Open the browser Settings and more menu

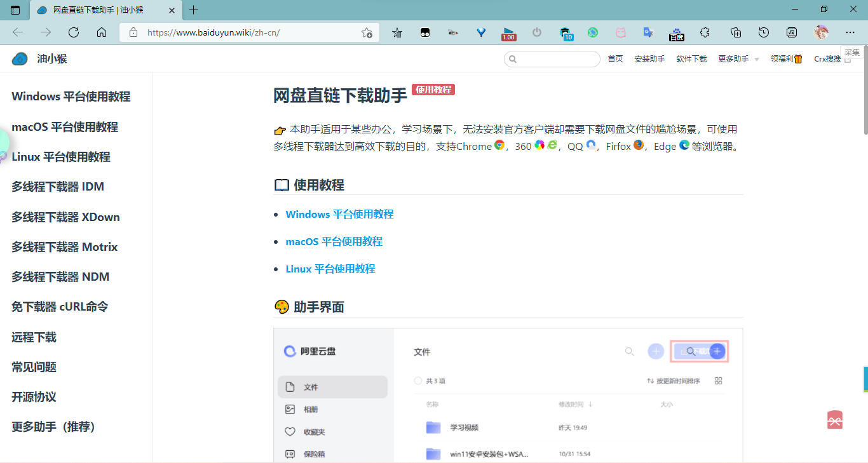click(x=850, y=32)
